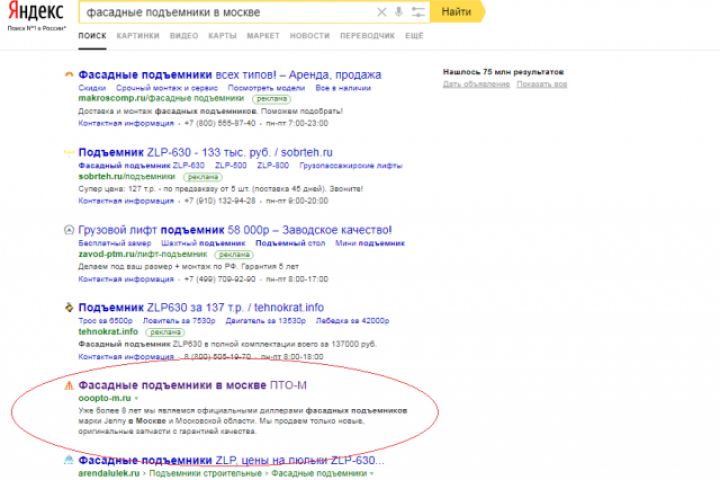Open the Маркет tab
Screen dimensions: 720x480
pos(263,36)
